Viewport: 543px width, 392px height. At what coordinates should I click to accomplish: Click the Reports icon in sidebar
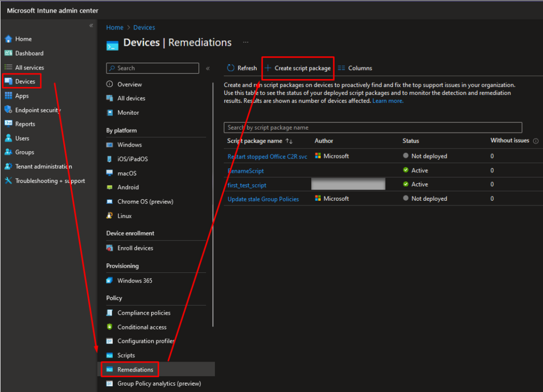point(8,123)
